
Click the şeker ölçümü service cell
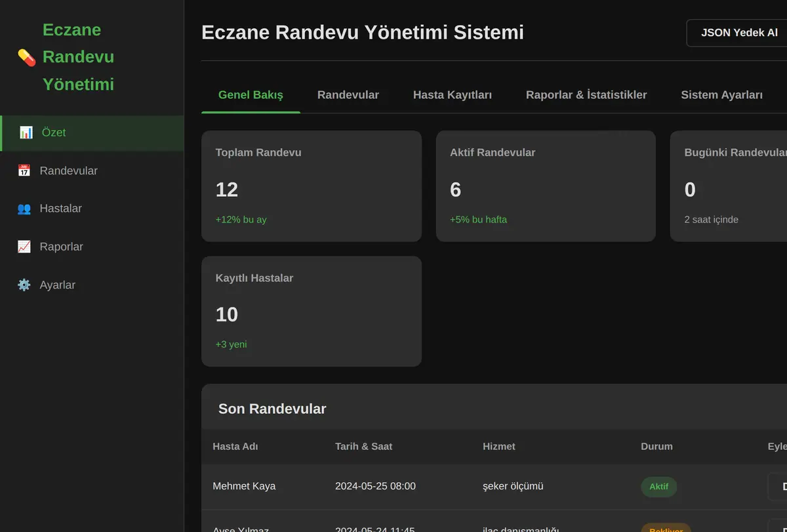pos(513,487)
